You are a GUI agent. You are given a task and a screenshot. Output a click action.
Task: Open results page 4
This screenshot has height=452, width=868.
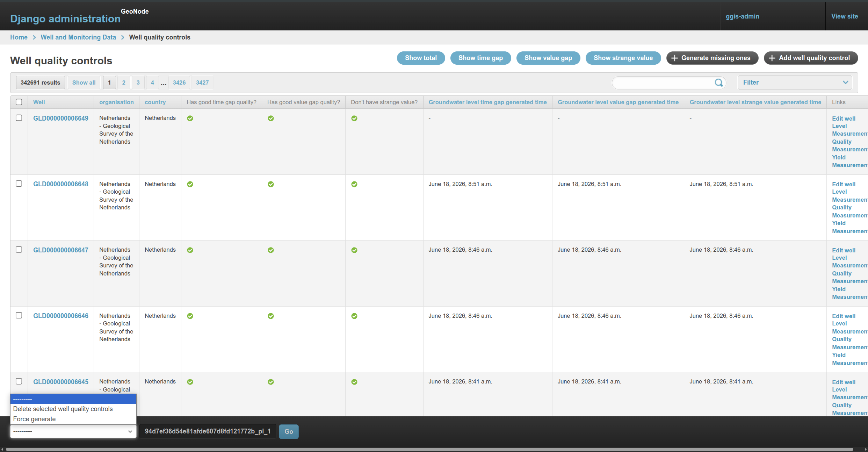[x=152, y=82]
